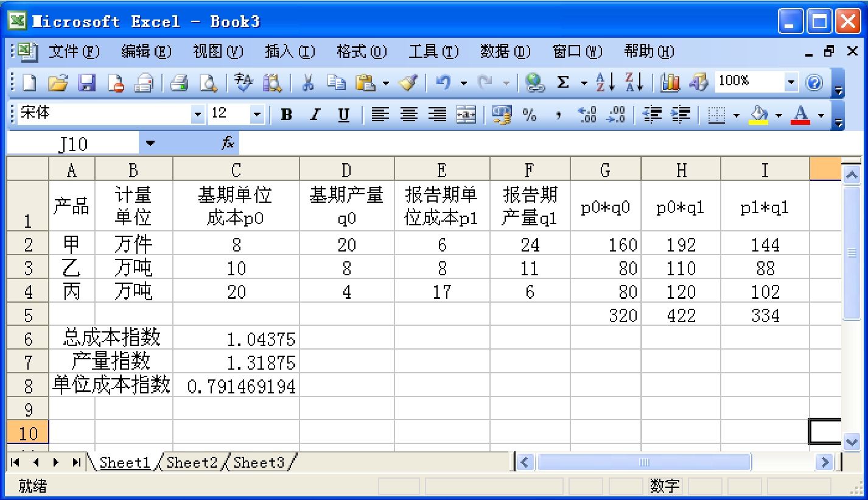
Task: Click the insert function fx button
Action: [228, 144]
